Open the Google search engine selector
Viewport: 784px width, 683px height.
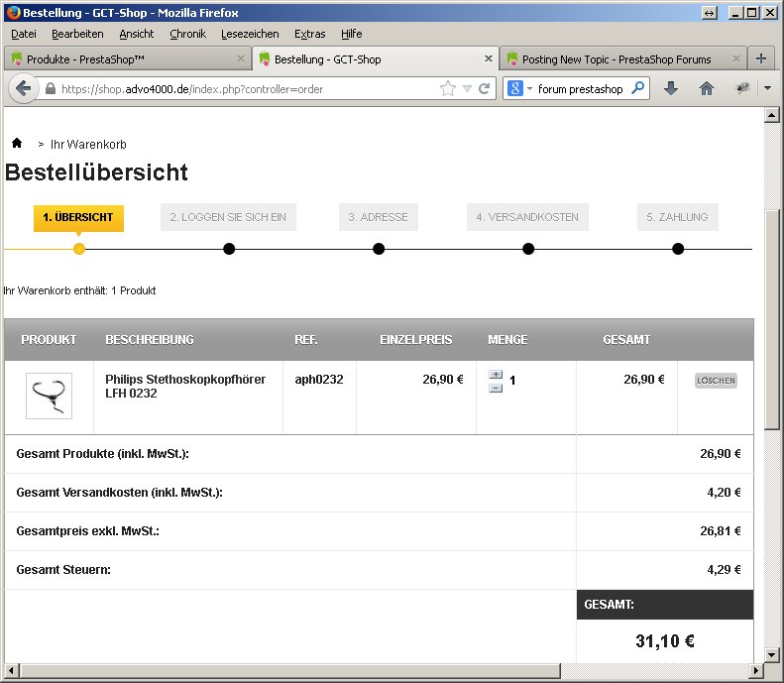(519, 89)
